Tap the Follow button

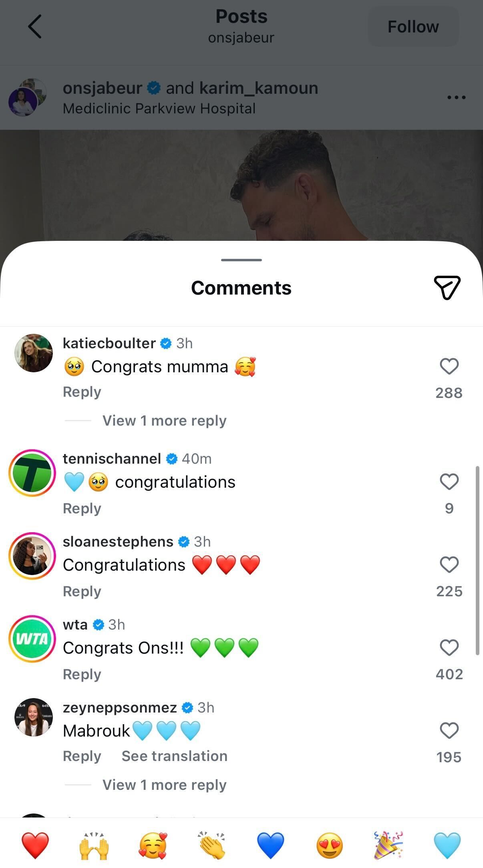pyautogui.click(x=413, y=26)
